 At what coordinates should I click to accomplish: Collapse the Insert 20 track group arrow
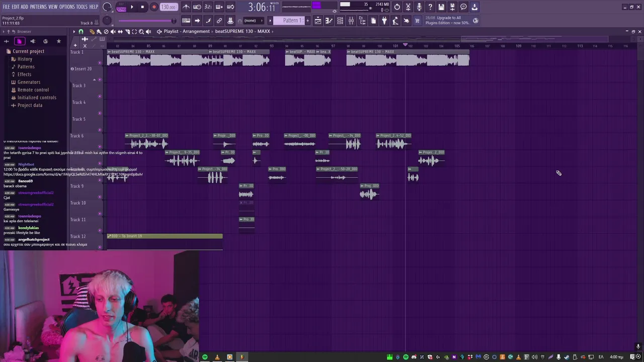pos(94,80)
